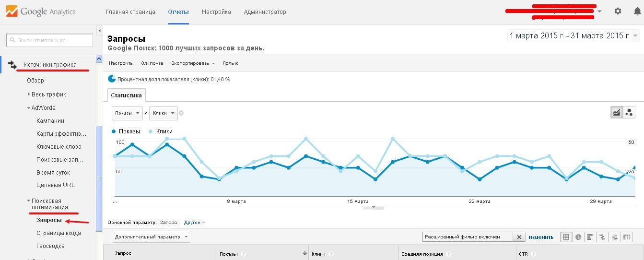Expand the Весь трафик tree item
This screenshot has height=260, width=644.
click(x=29, y=95)
